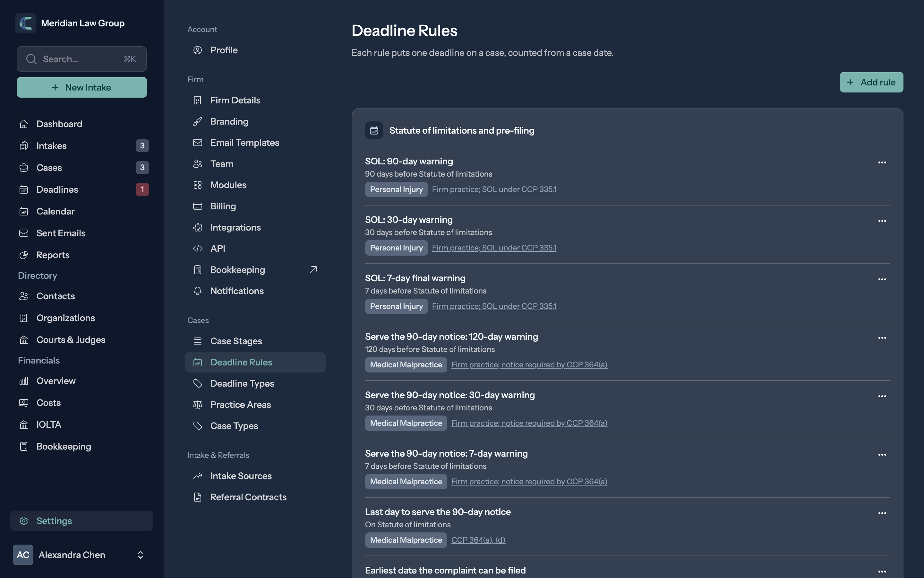The width and height of the screenshot is (924, 578).
Task: Click the Overview bar chart icon
Action: coord(24,381)
